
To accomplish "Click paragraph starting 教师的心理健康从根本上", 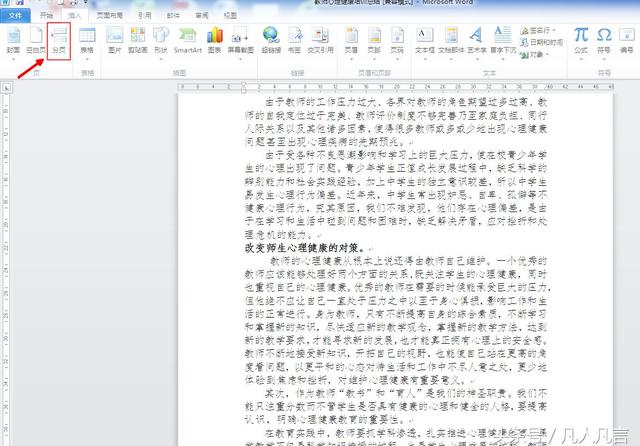I will point(397,320).
